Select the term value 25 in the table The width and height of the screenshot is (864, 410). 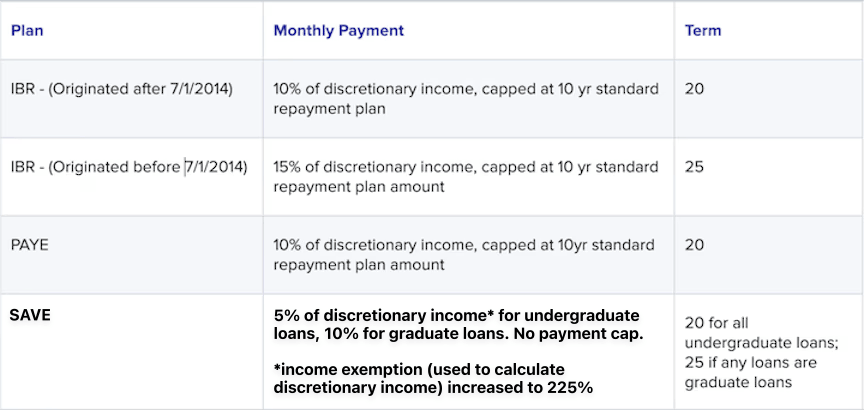point(694,167)
